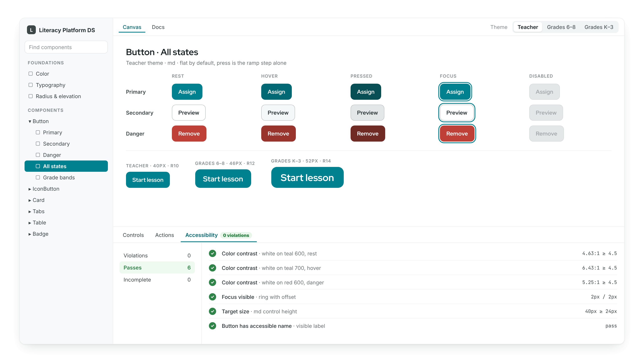Click the Find components search field
The height and width of the screenshot is (362, 644).
(x=66, y=47)
